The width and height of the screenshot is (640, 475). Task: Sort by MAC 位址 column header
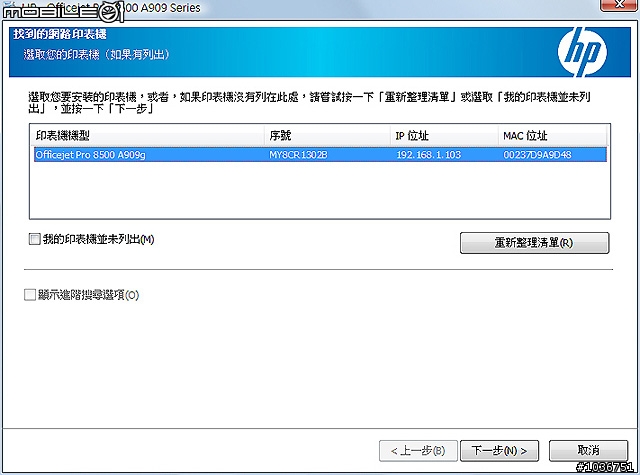click(552, 135)
